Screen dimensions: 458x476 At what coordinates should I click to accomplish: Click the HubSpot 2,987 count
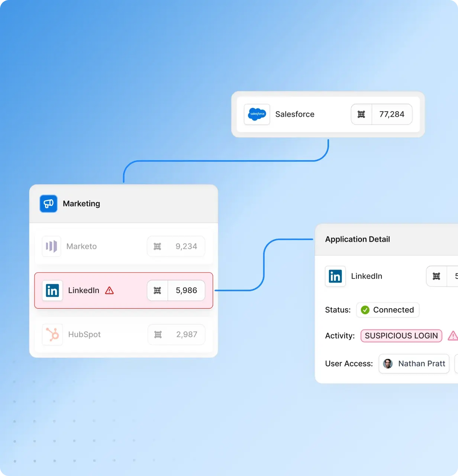click(187, 334)
